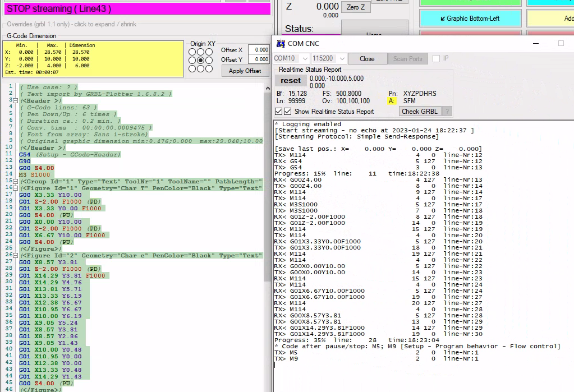Image resolution: width=574 pixels, height=392 pixels.
Task: Click the Zero Z button
Action: (356, 7)
